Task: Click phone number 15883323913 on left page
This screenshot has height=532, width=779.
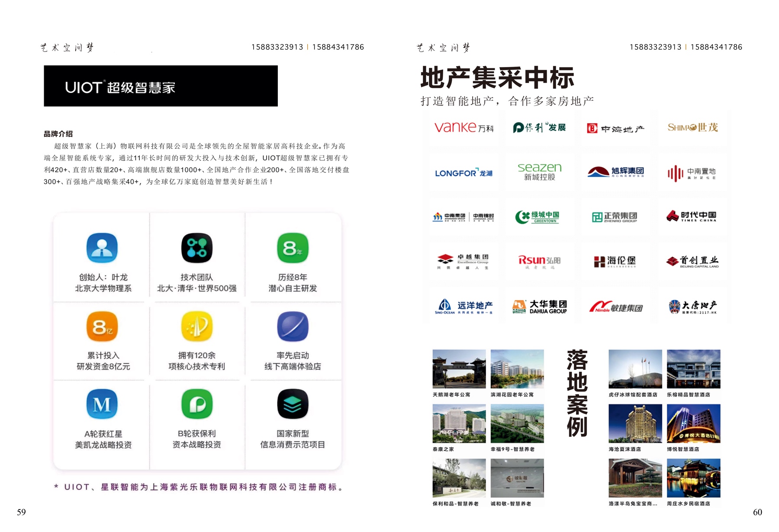Action: pos(277,47)
